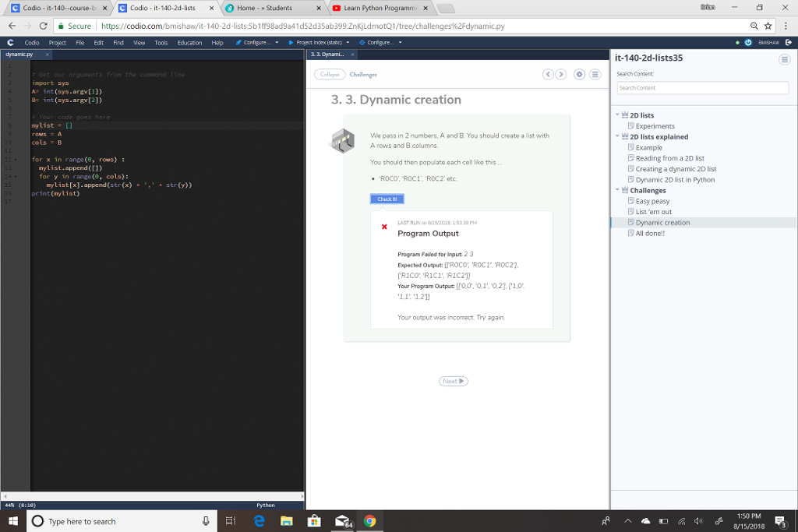Click the Chrome zoom magnifier icon
The image size is (798, 532).
point(754,26)
